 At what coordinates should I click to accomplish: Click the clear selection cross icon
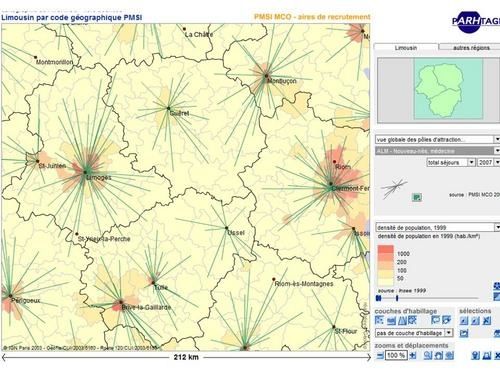(x=487, y=321)
